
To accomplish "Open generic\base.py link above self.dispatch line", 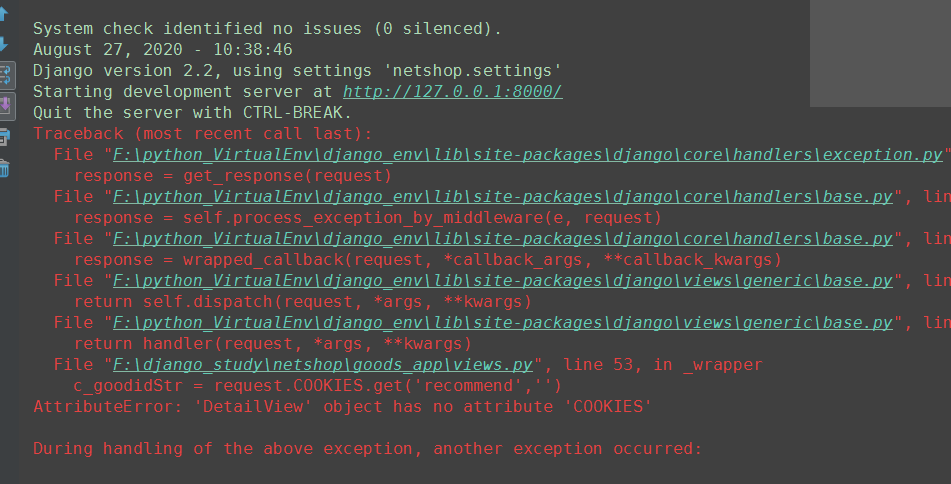I will (503, 280).
